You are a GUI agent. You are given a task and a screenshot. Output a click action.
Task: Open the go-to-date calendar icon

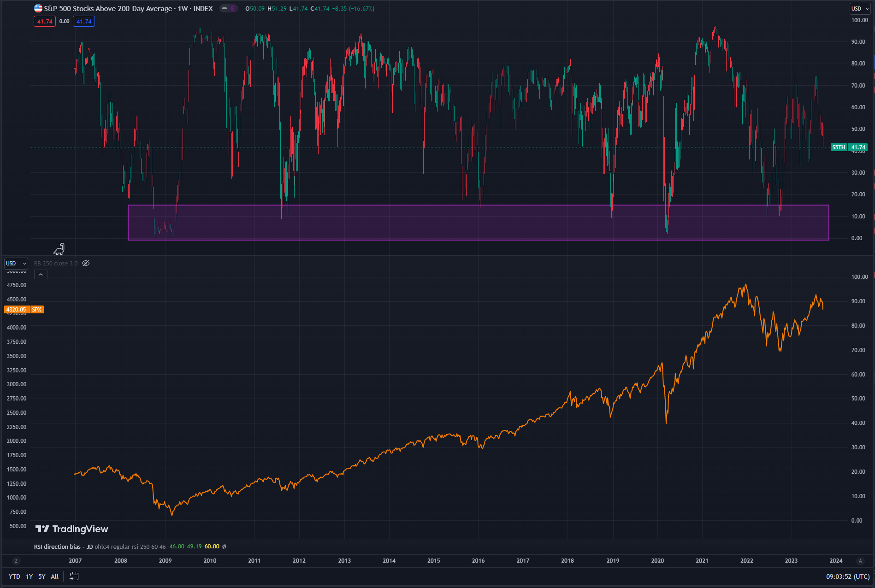[74, 576]
